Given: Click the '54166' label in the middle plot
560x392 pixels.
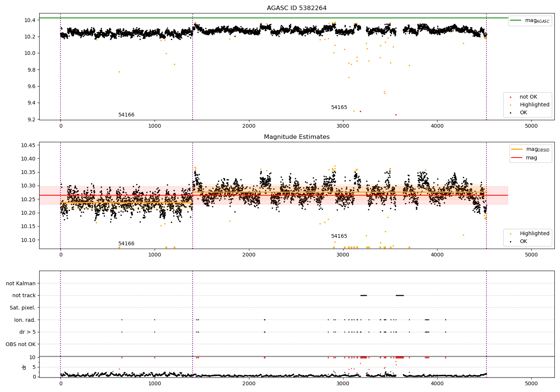Looking at the screenshot, I should pos(126,244).
